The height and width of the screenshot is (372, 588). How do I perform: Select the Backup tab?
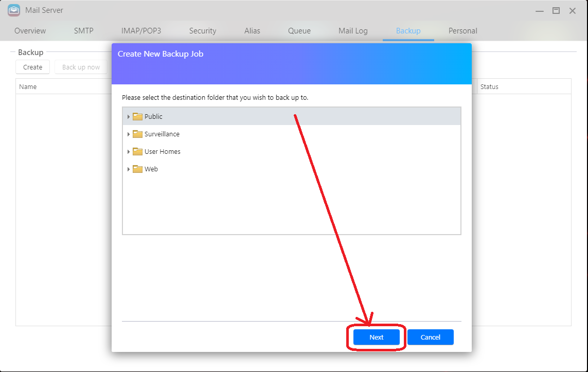coord(408,31)
